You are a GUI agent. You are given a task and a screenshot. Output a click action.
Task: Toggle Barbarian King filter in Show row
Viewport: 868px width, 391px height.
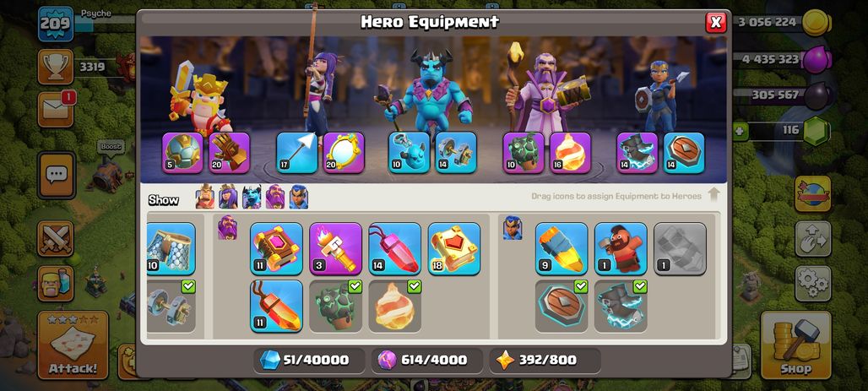click(x=205, y=197)
